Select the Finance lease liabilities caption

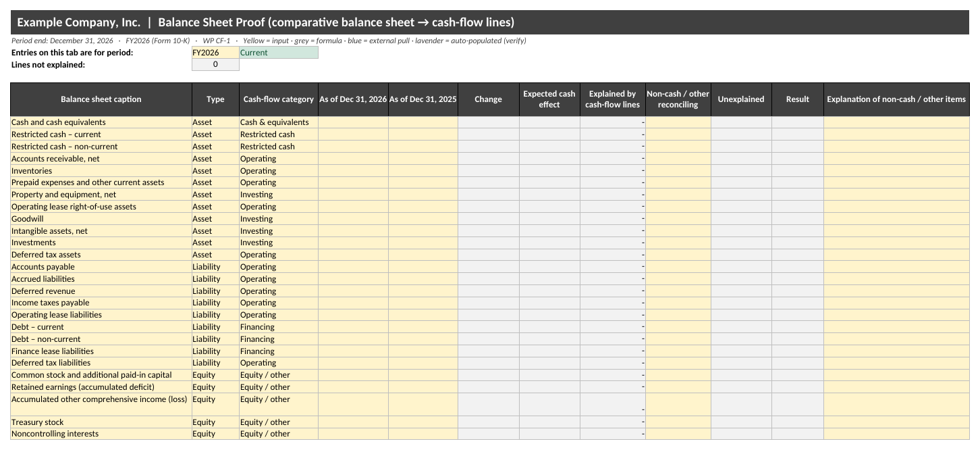(101, 351)
